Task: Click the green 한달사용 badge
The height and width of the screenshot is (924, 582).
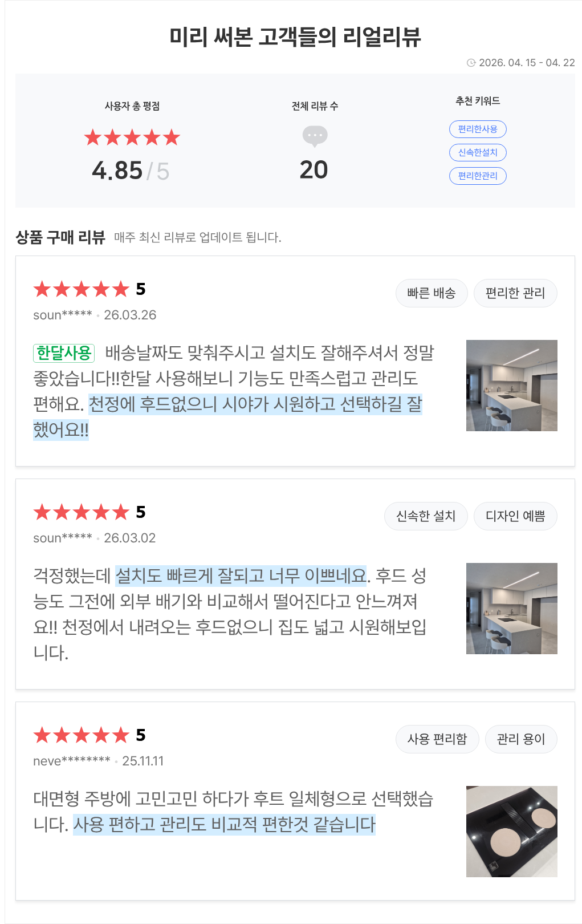Action: (64, 353)
